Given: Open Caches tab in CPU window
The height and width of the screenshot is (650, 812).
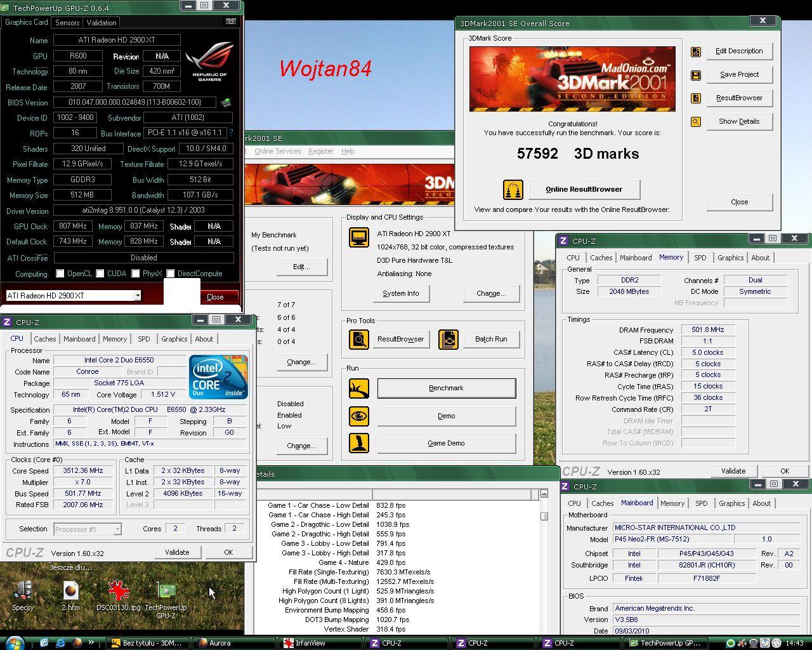Looking at the screenshot, I should pyautogui.click(x=45, y=339).
